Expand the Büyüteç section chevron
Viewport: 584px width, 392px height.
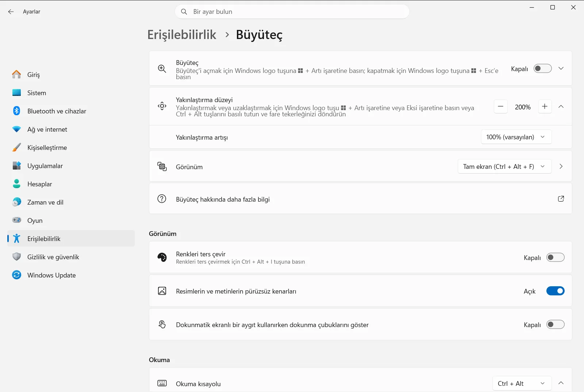pyautogui.click(x=561, y=69)
